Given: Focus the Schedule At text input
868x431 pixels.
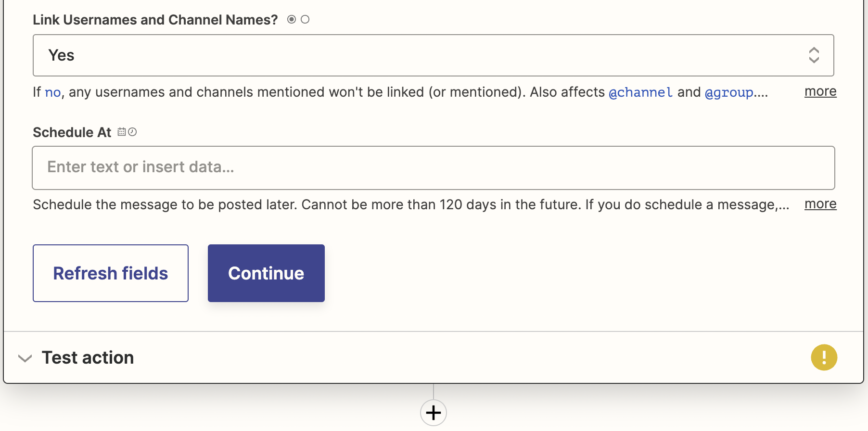Looking at the screenshot, I should 433,168.
